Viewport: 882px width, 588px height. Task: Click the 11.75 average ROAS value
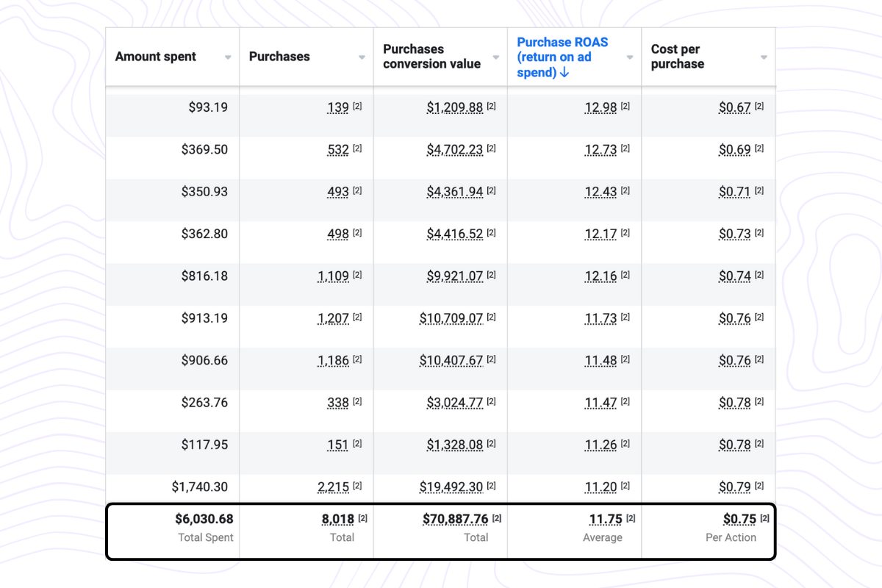606,519
